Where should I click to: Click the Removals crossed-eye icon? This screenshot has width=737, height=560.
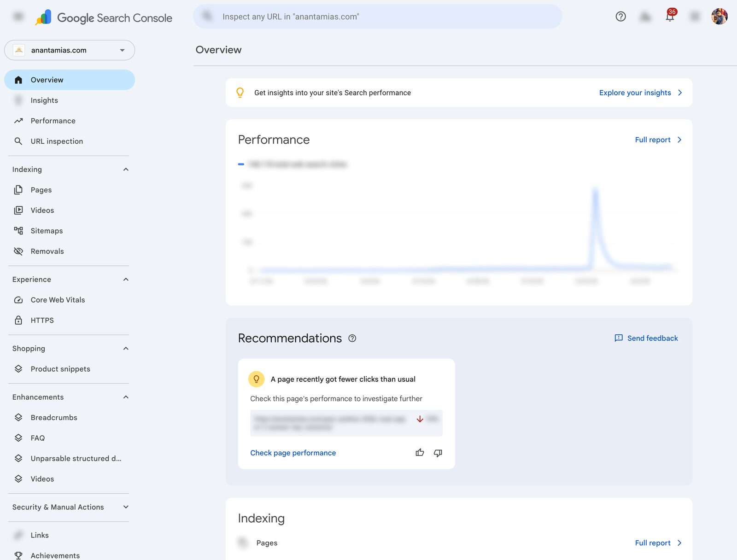pyautogui.click(x=18, y=251)
